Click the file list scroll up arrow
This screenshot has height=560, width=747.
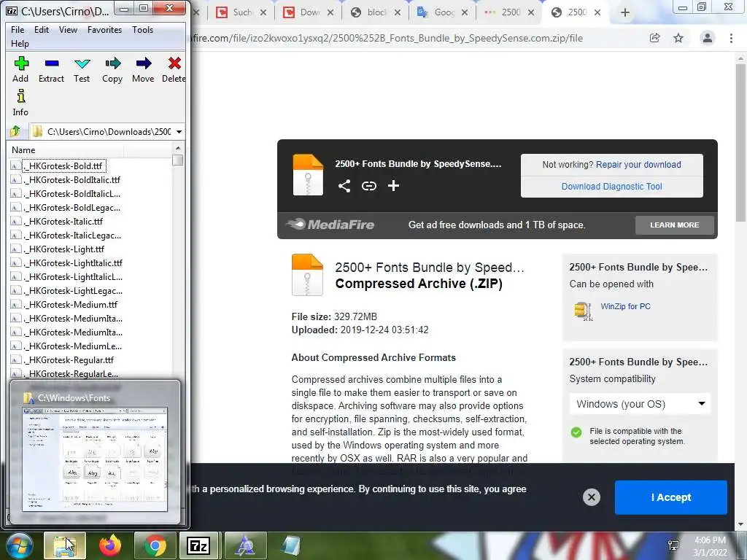click(178, 149)
